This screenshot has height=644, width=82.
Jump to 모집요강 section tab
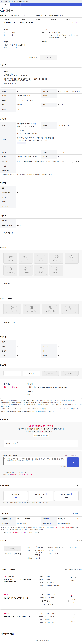[8, 20]
